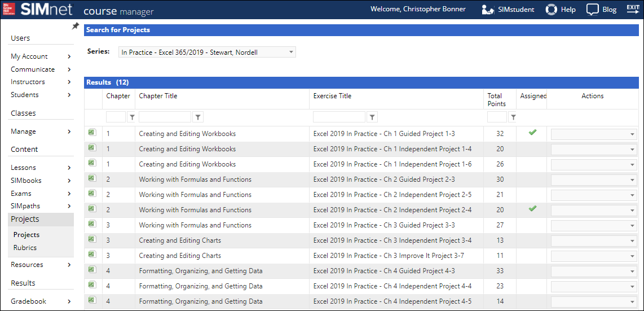Open Actions dropdown for Independent Project 2-4
Image resolution: width=644 pixels, height=311 pixels.
click(594, 211)
